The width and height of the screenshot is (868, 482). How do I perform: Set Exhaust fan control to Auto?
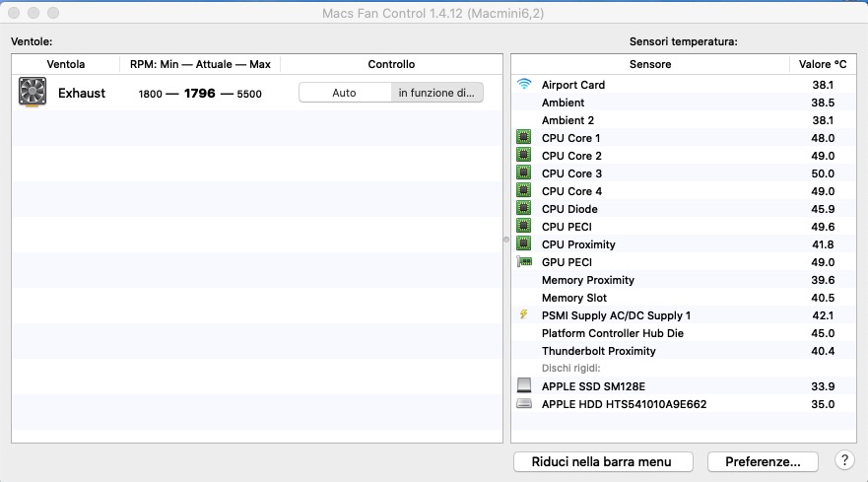(344, 93)
